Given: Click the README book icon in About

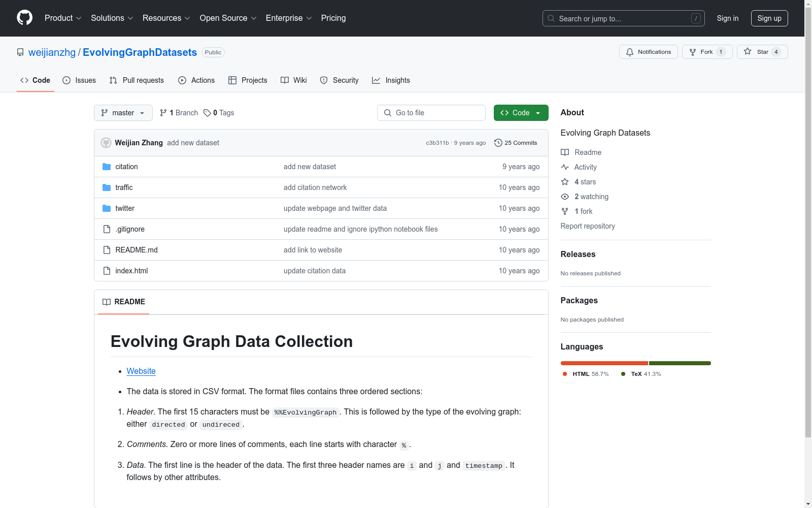Looking at the screenshot, I should [565, 152].
